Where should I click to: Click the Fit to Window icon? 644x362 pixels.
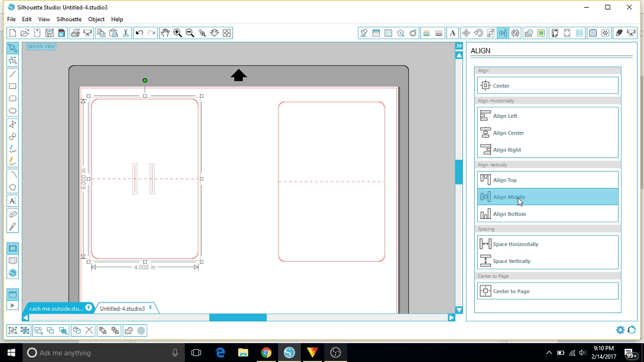(226, 33)
